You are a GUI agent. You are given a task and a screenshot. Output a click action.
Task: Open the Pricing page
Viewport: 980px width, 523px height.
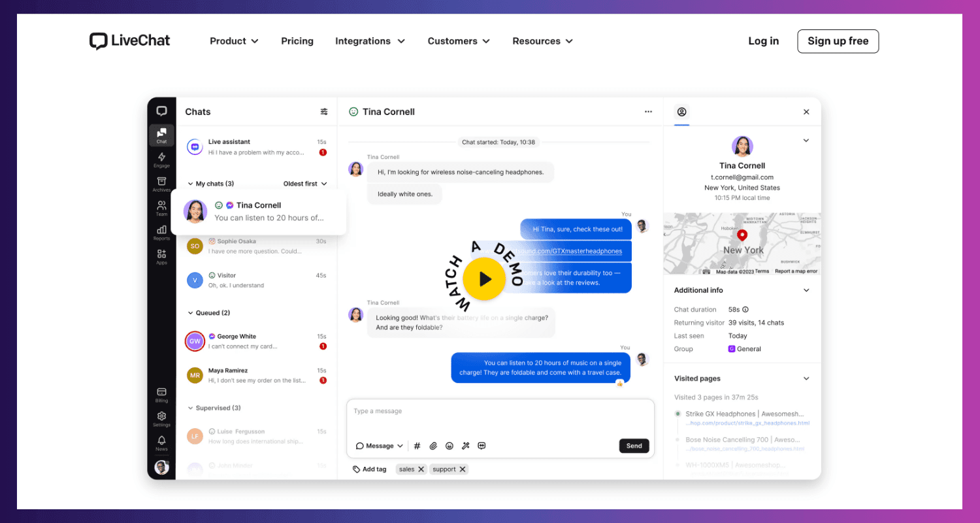click(297, 41)
